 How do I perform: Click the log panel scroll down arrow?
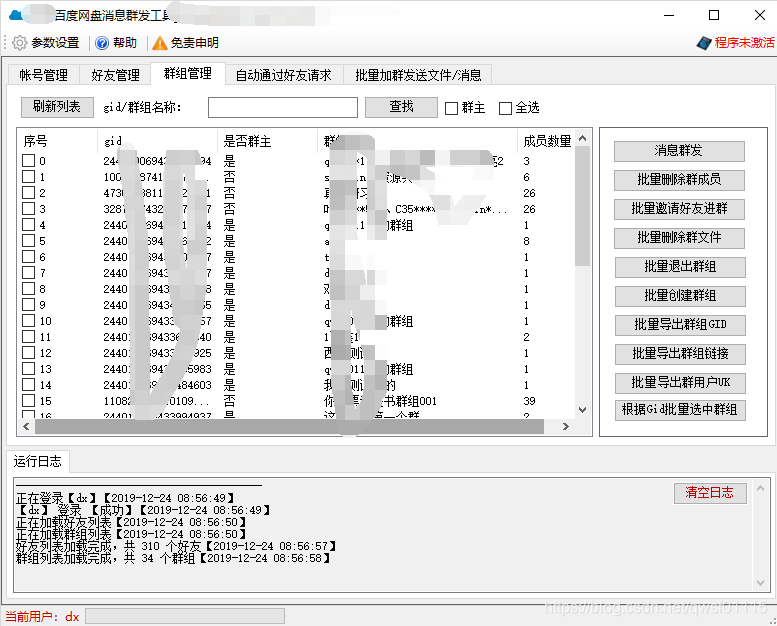(x=760, y=583)
